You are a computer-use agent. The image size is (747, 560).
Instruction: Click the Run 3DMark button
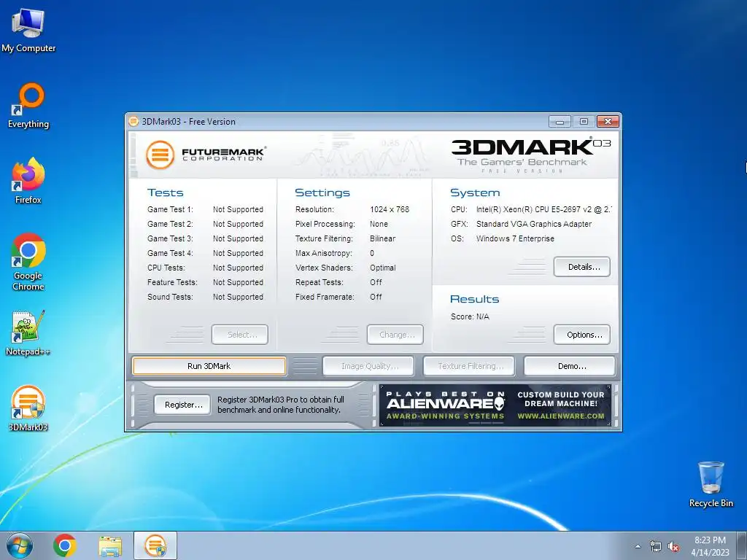(x=209, y=366)
